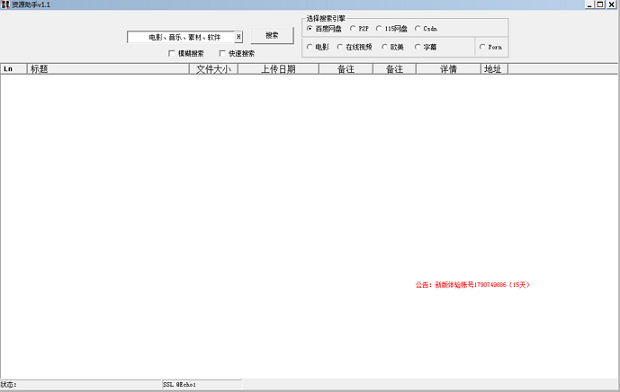
Task: Enable the 模糊搜索 checkbox
Action: point(172,53)
